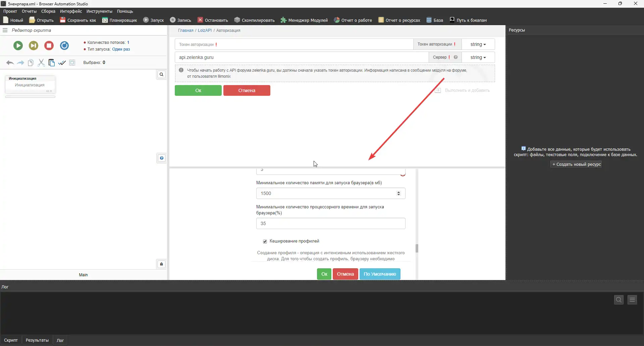This screenshot has height=346, width=644.
Task: Click the log search magnifier icon
Action: click(619, 300)
